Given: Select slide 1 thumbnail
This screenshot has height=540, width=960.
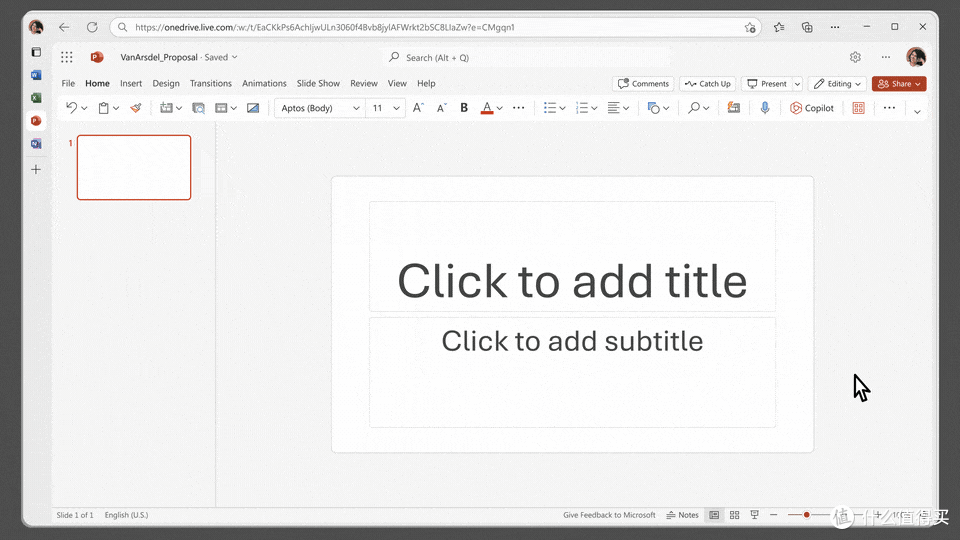Looking at the screenshot, I should click(134, 167).
